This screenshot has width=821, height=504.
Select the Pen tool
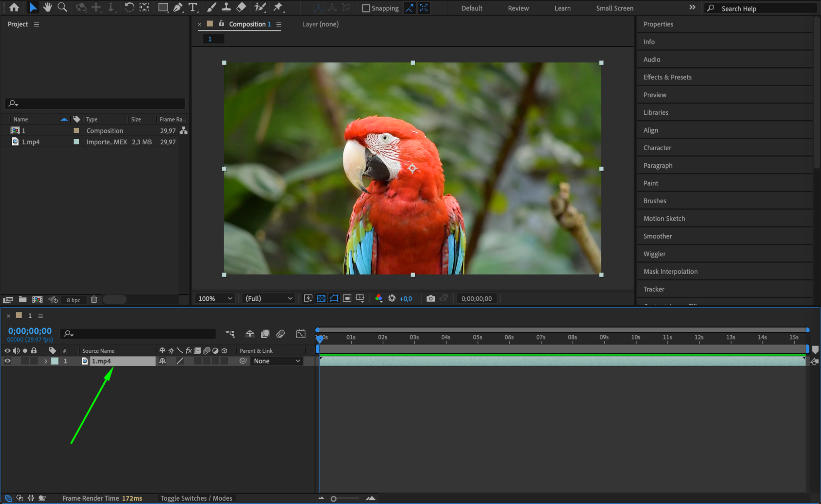point(178,7)
